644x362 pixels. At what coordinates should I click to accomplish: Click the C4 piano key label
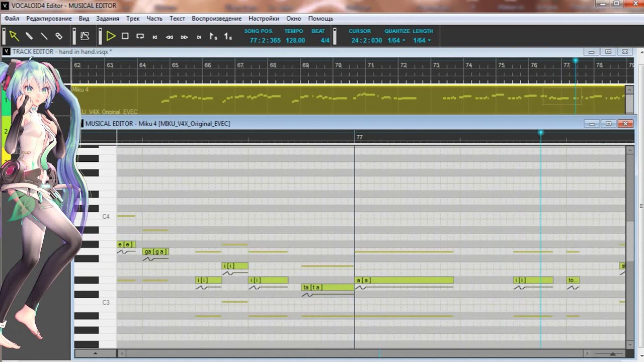click(106, 217)
